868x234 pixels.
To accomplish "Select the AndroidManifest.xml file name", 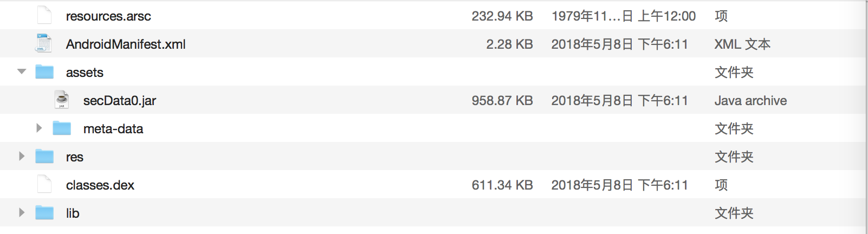I will click(x=126, y=44).
